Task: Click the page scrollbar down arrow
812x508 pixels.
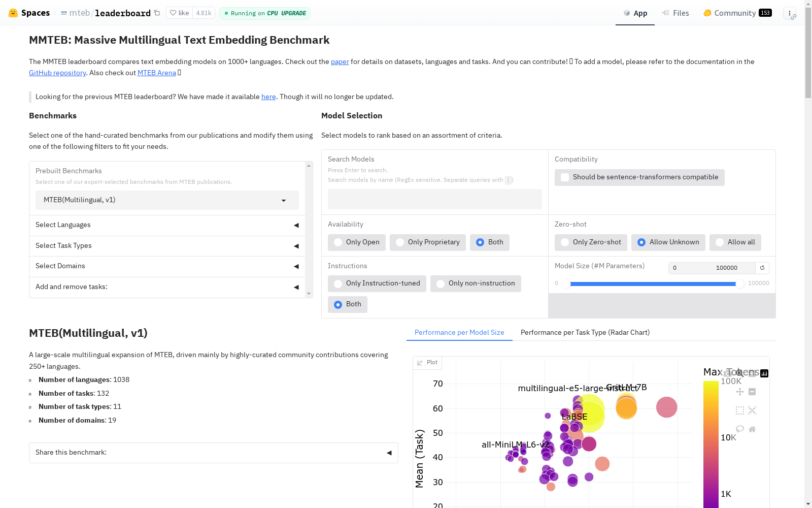Action: coord(808,504)
